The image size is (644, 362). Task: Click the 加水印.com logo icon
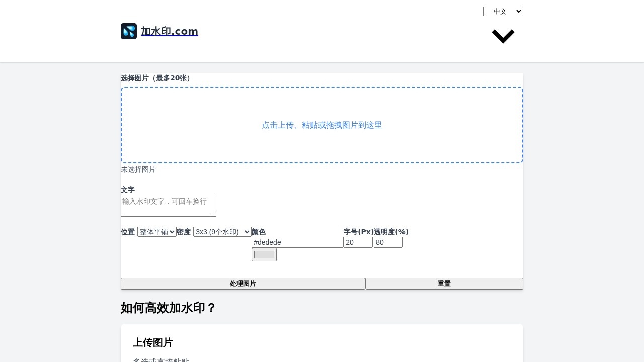[129, 31]
